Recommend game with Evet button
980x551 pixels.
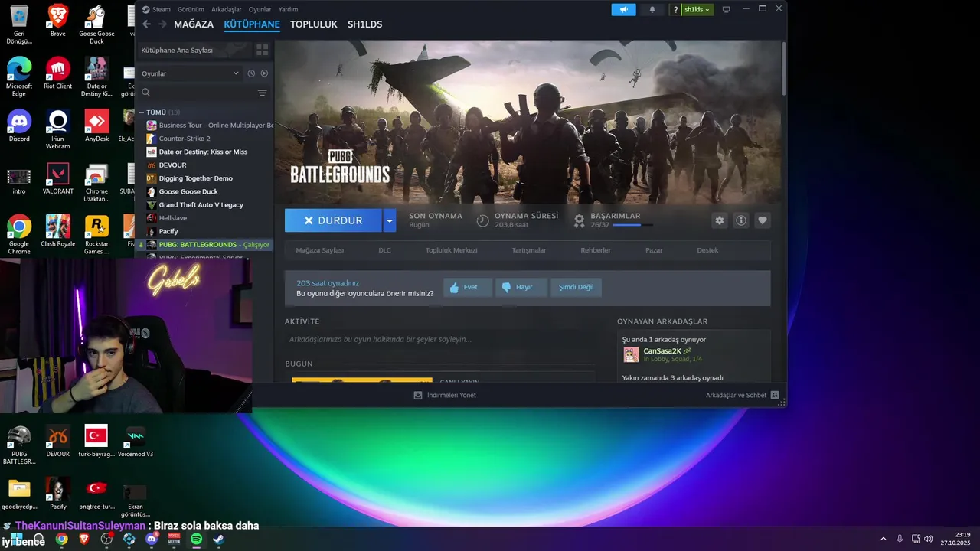point(467,288)
